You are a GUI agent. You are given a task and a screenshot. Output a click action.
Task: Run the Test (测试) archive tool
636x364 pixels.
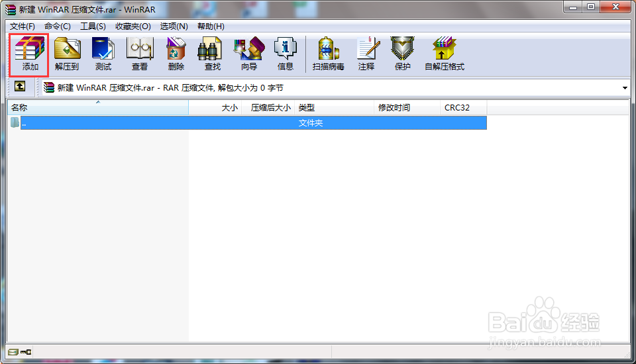coord(103,54)
